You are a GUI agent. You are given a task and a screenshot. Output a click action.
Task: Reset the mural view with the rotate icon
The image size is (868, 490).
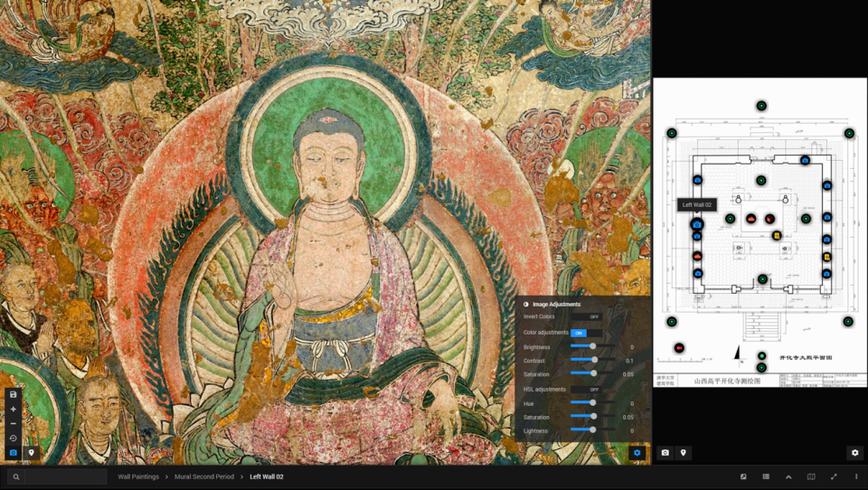coord(14,438)
